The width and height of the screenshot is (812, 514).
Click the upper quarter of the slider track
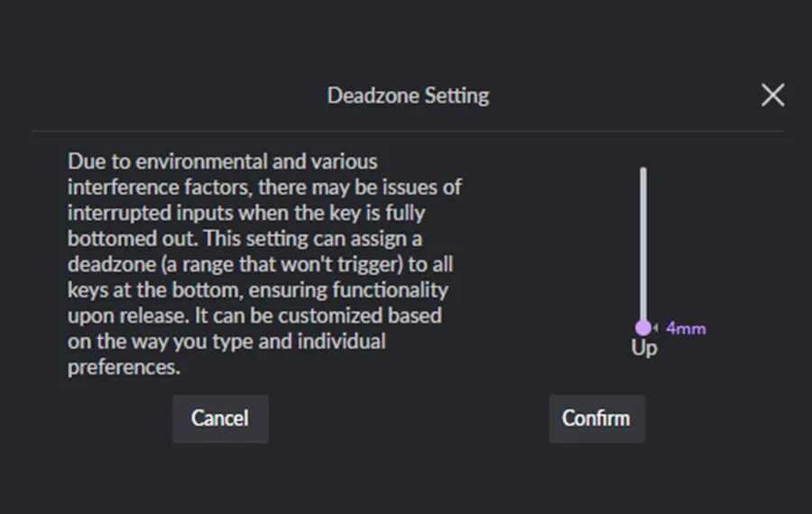[643, 206]
